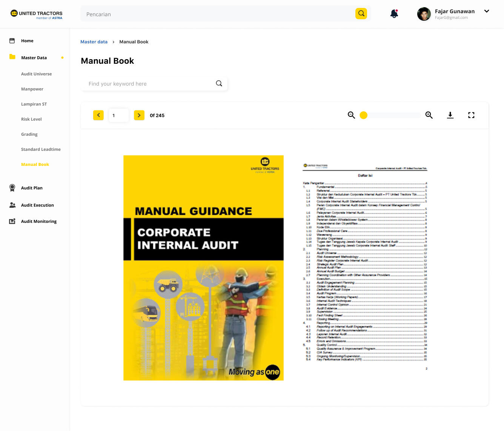This screenshot has height=431, width=504.
Task: Click the page number input field
Action: pos(118,115)
